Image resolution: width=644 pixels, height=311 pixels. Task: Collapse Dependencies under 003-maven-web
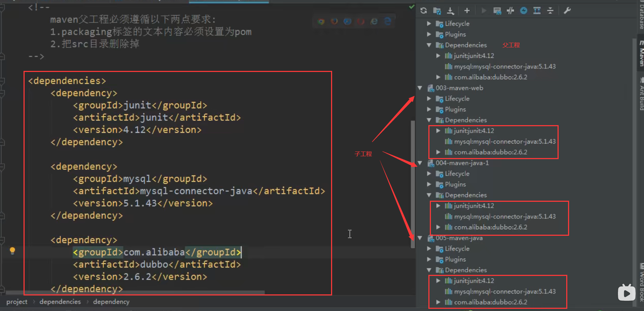point(429,120)
